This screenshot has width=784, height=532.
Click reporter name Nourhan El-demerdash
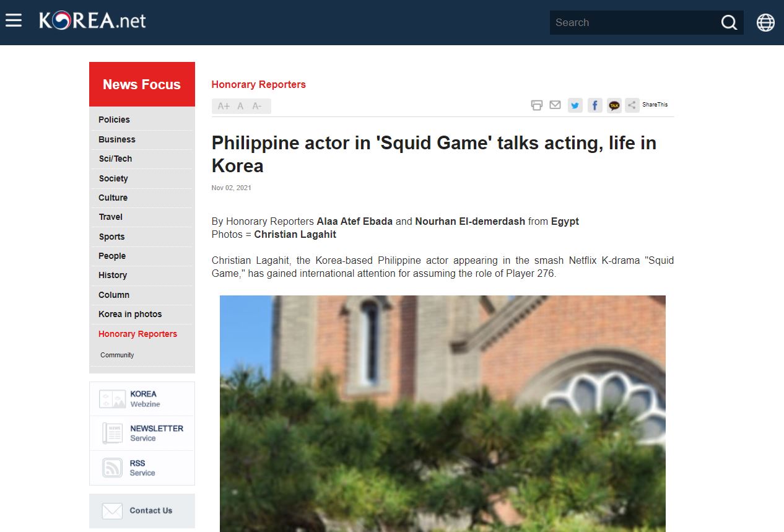pyautogui.click(x=470, y=221)
